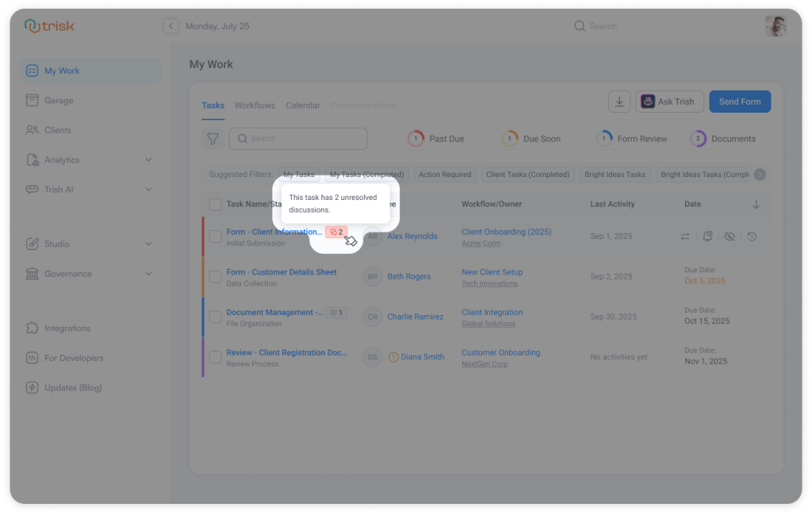812x515 pixels.
Task: Open the unresolved discussions badge on Form - Client Information
Action: coord(335,231)
